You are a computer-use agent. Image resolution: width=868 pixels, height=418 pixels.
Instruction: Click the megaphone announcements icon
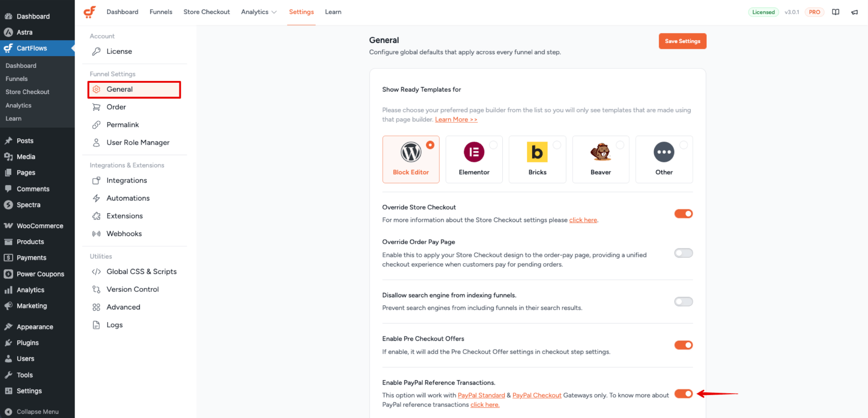coord(854,12)
